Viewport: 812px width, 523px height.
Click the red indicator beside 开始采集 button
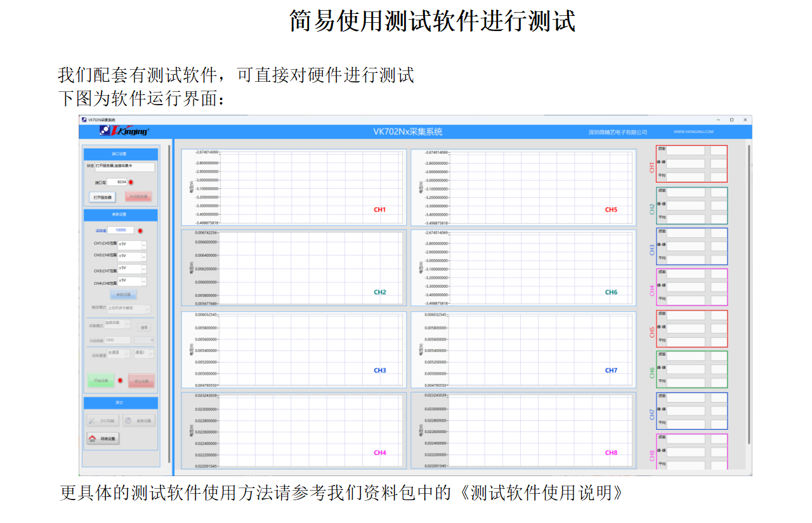pos(120,380)
